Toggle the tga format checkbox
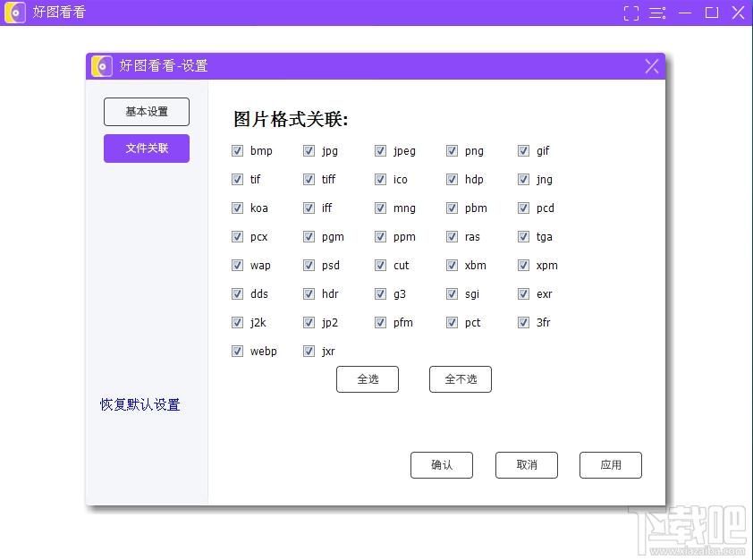This screenshot has width=753, height=560. coord(523,237)
